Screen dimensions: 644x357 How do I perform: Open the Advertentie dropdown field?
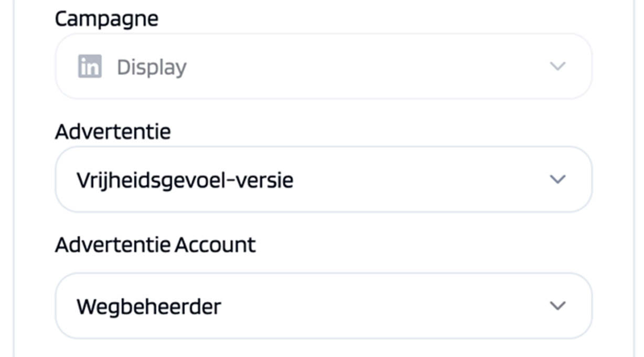pyautogui.click(x=323, y=180)
